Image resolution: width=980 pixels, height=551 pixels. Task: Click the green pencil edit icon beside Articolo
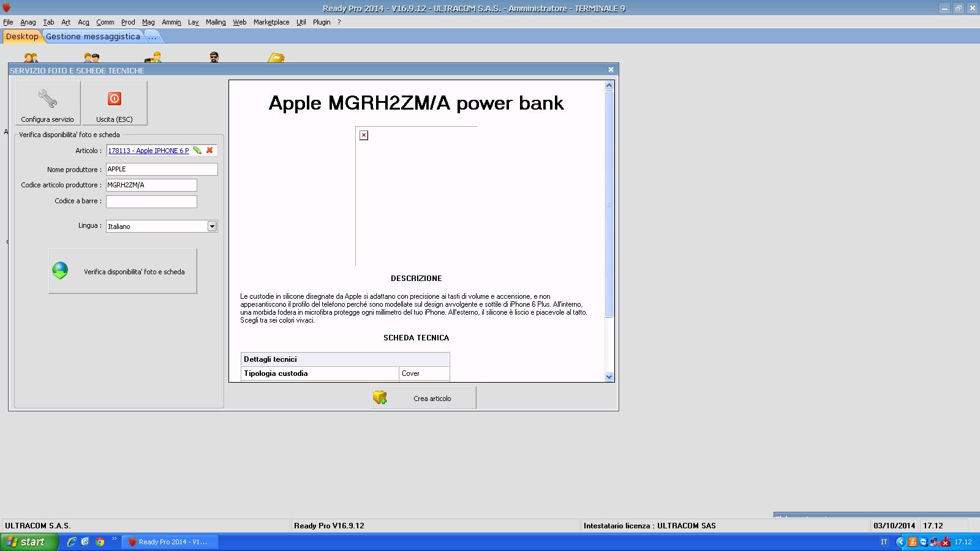pos(197,150)
